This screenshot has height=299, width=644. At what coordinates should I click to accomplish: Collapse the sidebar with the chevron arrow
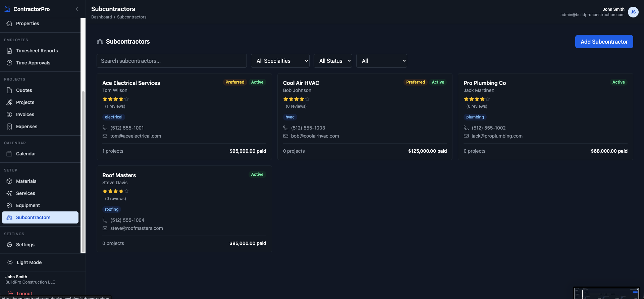77,9
